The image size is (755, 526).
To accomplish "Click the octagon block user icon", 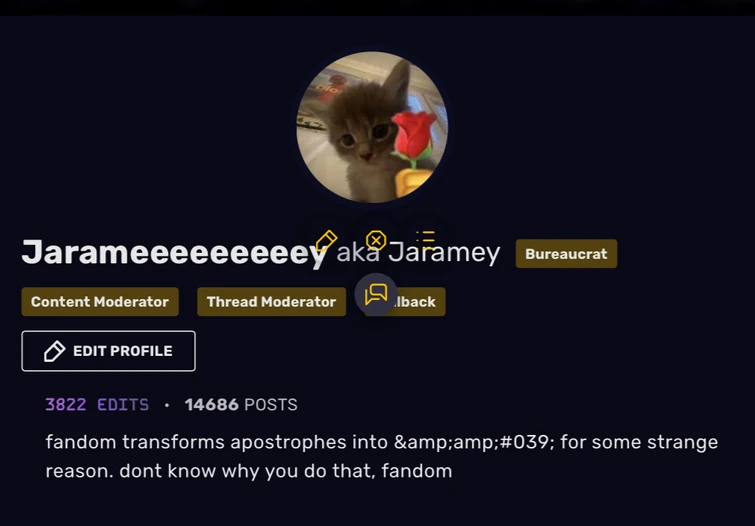I will tap(376, 240).
